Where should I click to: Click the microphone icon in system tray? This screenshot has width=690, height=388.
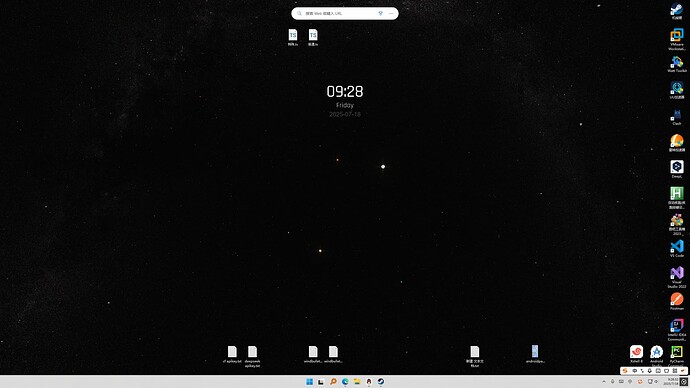coord(613,381)
